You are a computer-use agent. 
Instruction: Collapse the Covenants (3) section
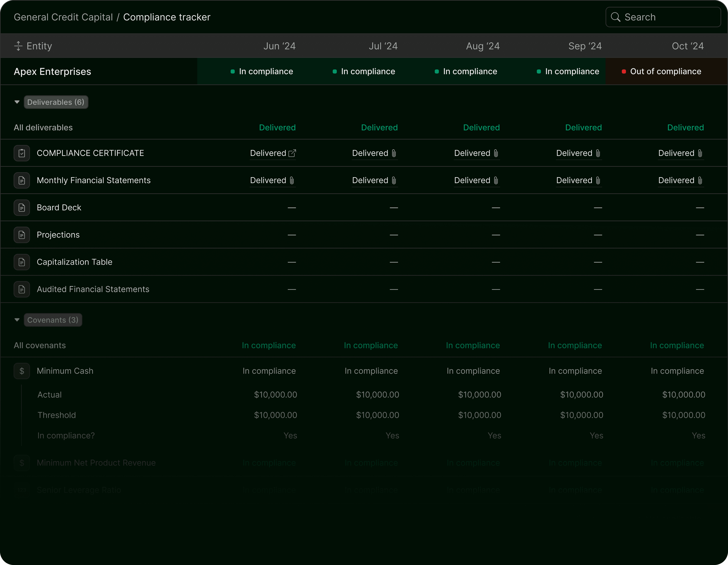coord(17,320)
